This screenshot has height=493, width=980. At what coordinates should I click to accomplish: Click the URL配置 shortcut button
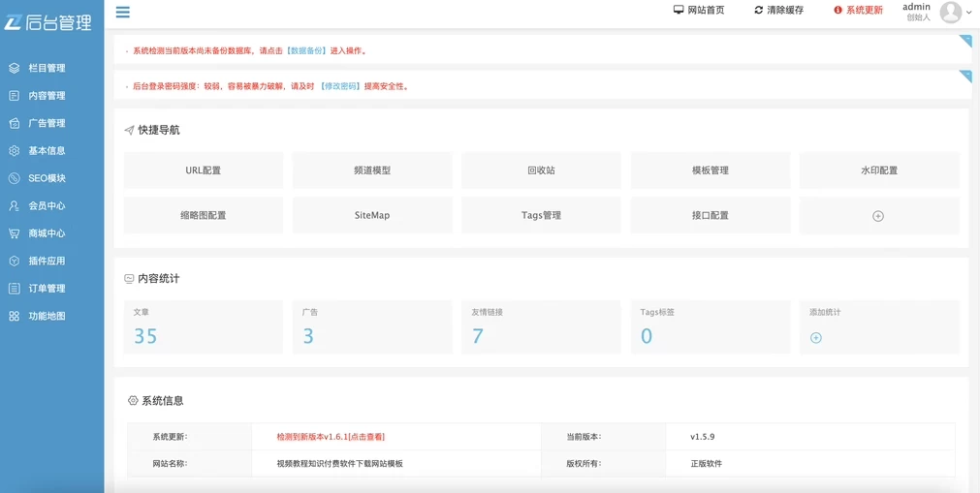(x=204, y=170)
